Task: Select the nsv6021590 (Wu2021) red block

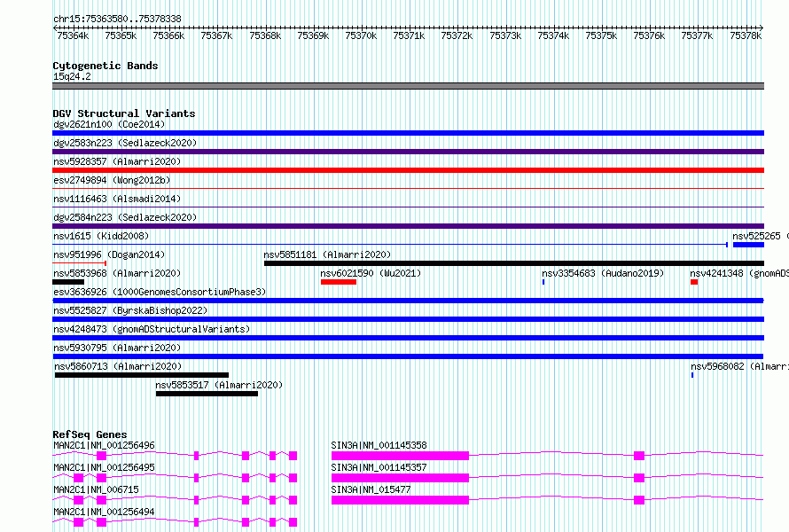Action: pyautogui.click(x=338, y=282)
